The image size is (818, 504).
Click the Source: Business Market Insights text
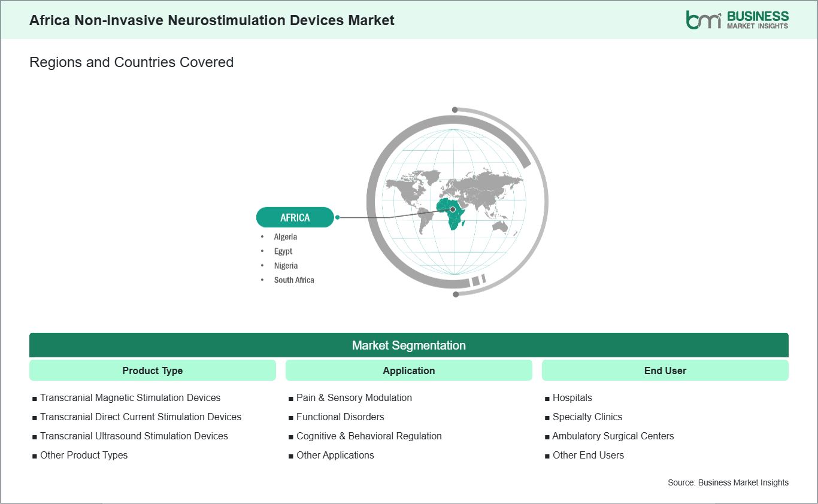(728, 482)
